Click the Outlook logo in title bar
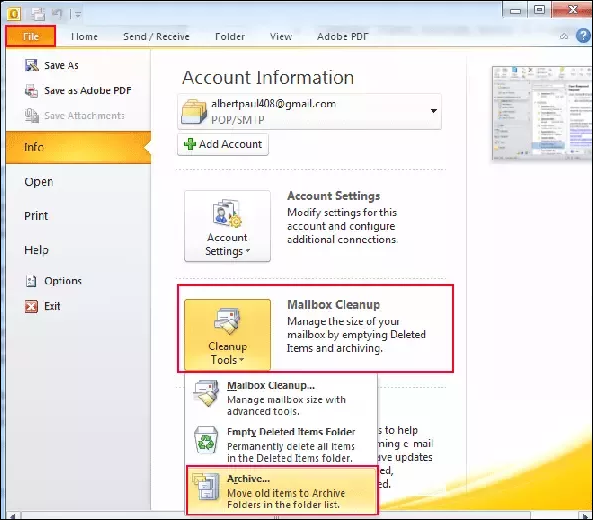593x520 pixels. (14, 14)
